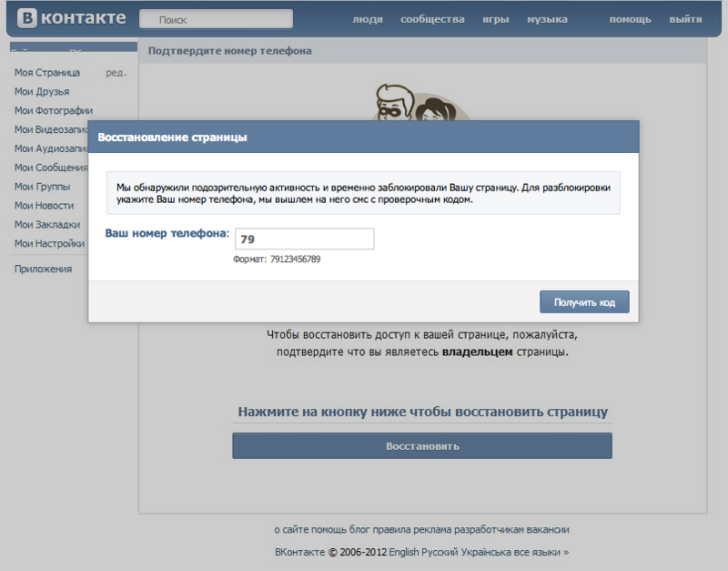Open the сообщества section

coord(432,19)
